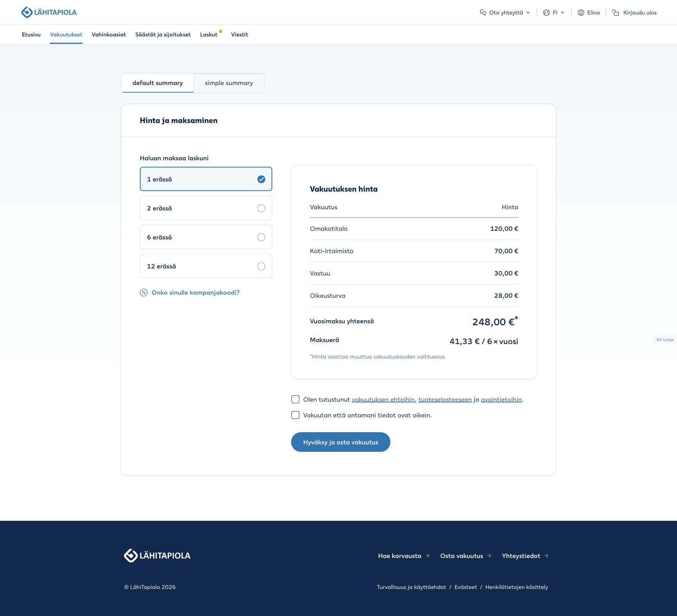Screen dimensions: 677x616
Task: Click the LähiTapiola logo in the footer
Action: (157, 555)
